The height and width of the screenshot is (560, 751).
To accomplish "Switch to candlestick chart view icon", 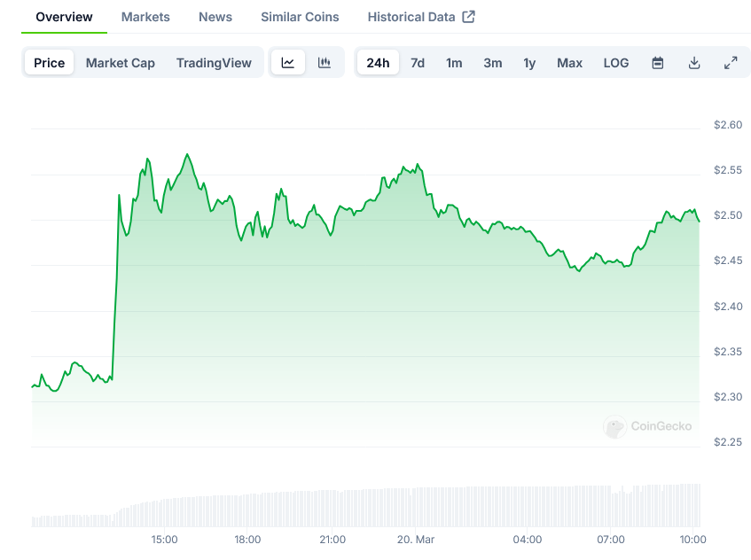I will 325,63.
